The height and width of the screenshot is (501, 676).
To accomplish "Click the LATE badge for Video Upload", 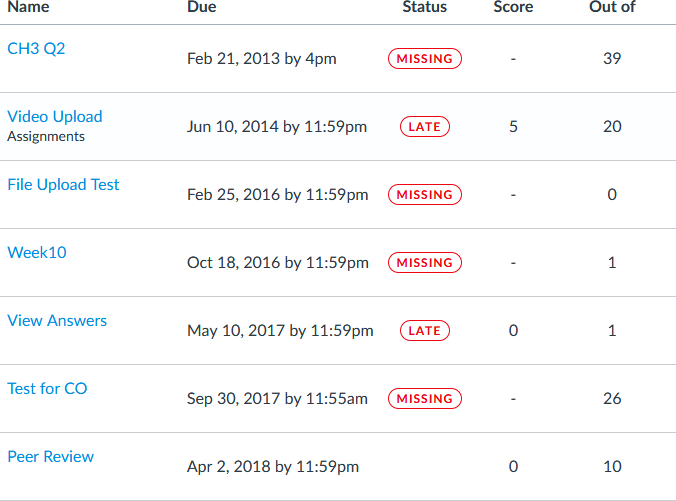I will coord(425,127).
